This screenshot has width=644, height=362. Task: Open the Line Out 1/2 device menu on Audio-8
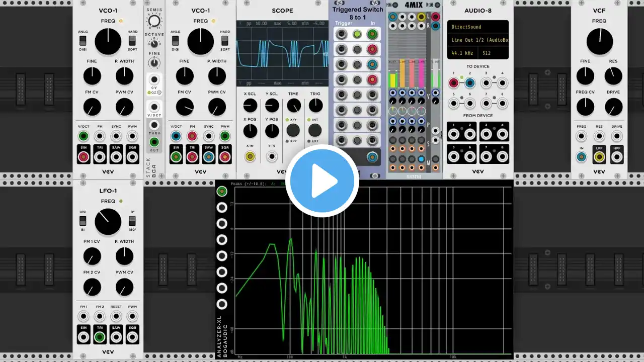tap(477, 40)
